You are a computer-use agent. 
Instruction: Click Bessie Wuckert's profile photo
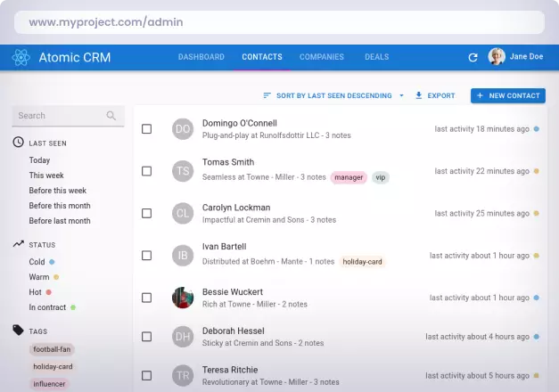click(183, 298)
